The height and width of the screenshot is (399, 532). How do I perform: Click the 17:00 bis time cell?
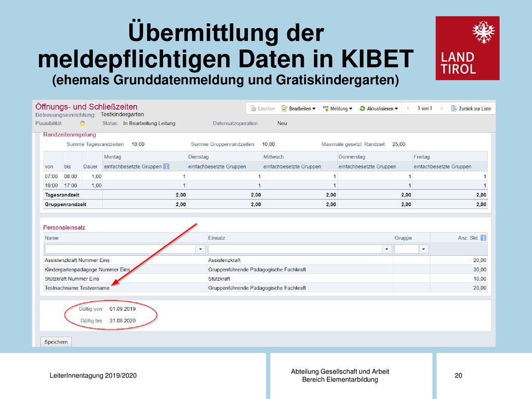pos(71,185)
